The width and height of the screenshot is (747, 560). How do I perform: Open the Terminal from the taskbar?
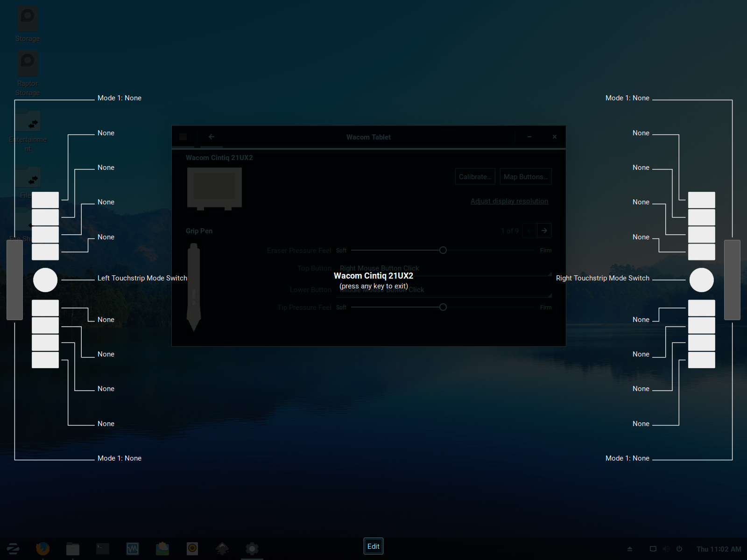pyautogui.click(x=103, y=549)
